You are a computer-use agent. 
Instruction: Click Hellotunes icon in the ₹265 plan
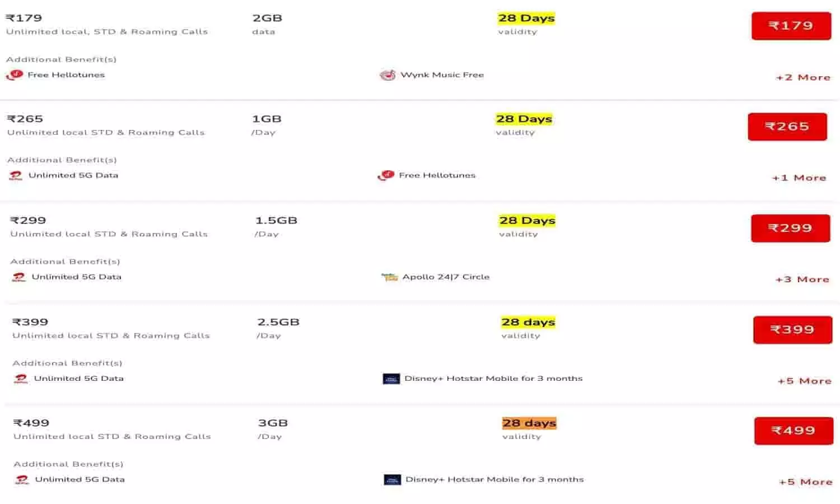point(386,176)
